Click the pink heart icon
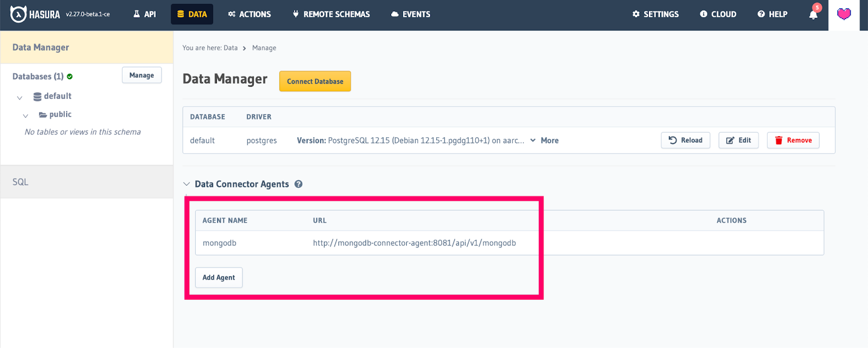The image size is (868, 348). tap(844, 14)
